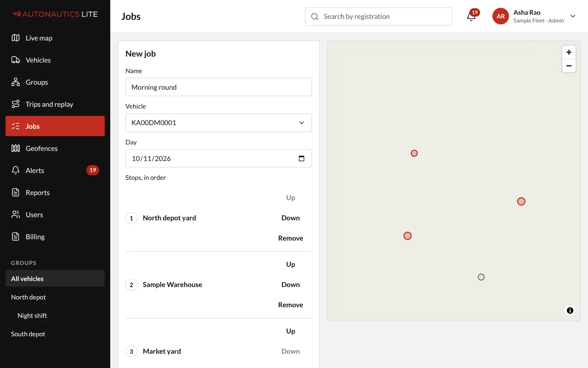The image size is (588, 368).
Task: Click the Autonautics Lite logo
Action: (x=55, y=14)
